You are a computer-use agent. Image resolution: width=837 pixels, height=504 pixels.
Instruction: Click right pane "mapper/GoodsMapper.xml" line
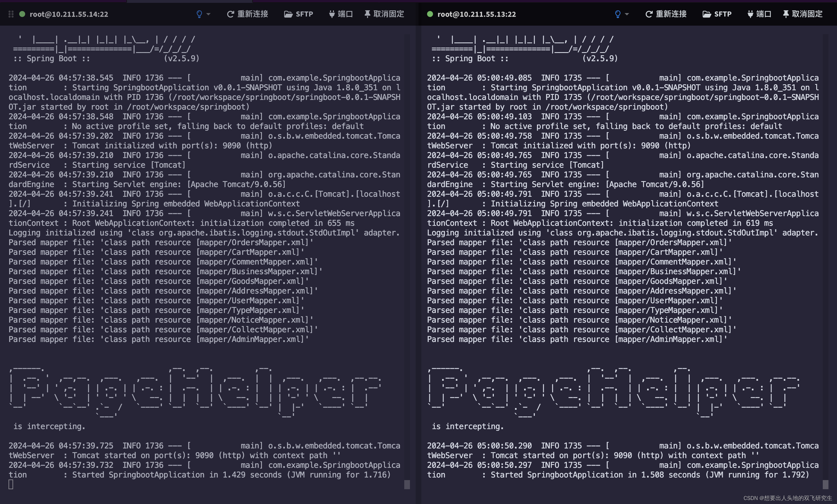(x=577, y=281)
